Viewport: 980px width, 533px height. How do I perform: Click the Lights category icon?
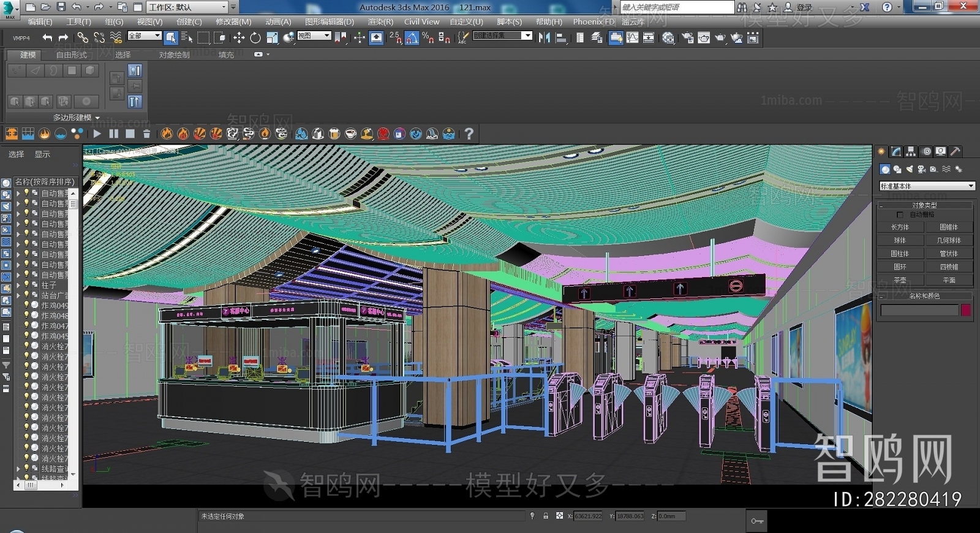(x=910, y=169)
